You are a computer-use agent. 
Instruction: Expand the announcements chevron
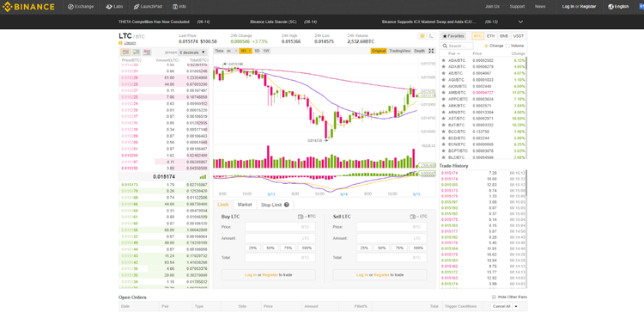[x=521, y=21]
